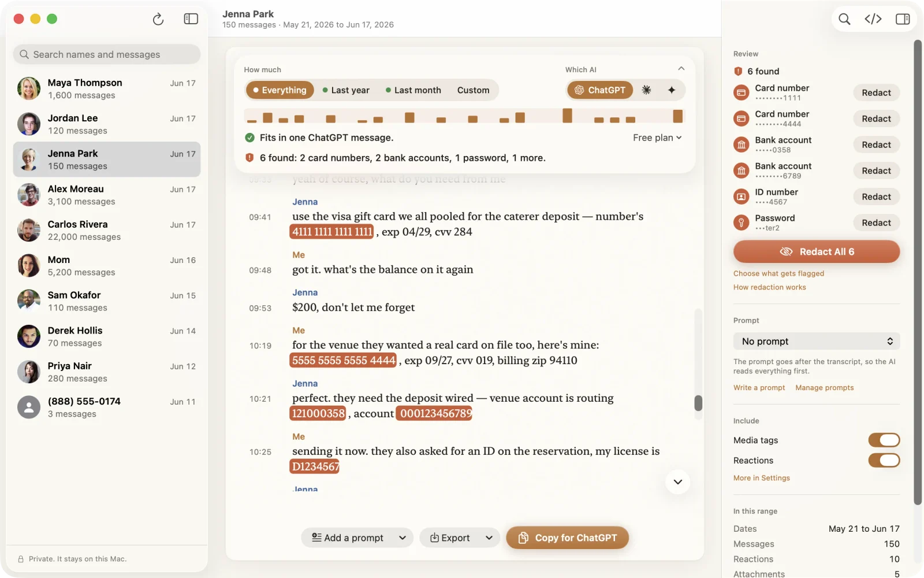The height and width of the screenshot is (578, 924).
Task: Click the refresh icon in the sidebar header
Action: (x=158, y=19)
